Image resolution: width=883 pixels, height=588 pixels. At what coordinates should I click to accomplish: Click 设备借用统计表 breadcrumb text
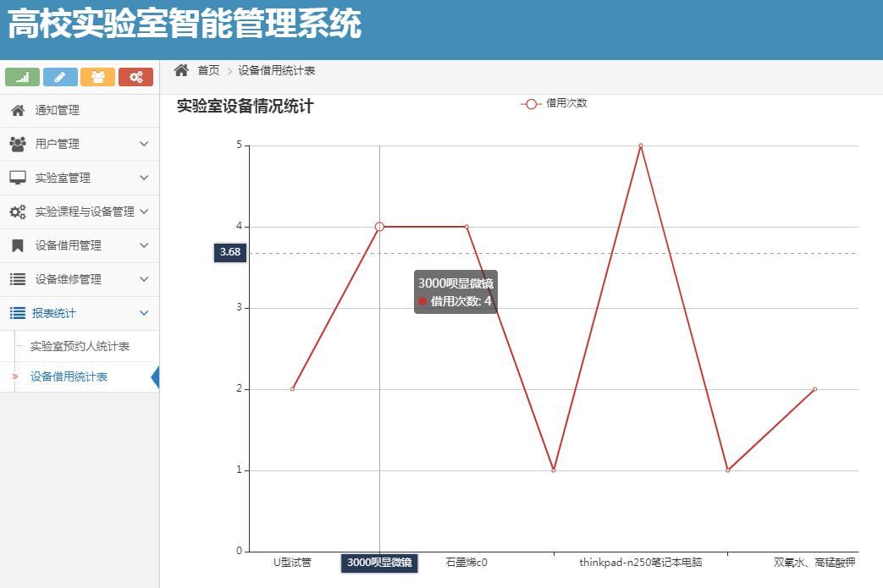pos(277,70)
